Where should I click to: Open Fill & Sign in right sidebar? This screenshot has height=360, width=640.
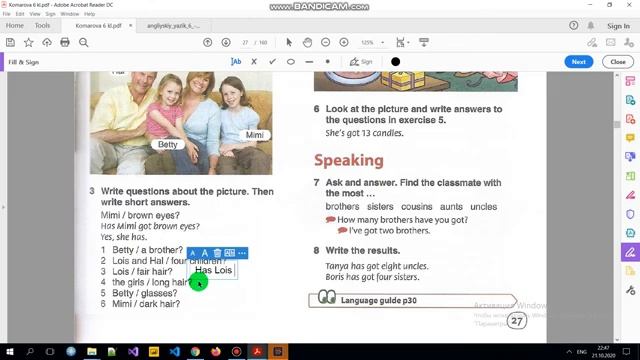pos(630,252)
